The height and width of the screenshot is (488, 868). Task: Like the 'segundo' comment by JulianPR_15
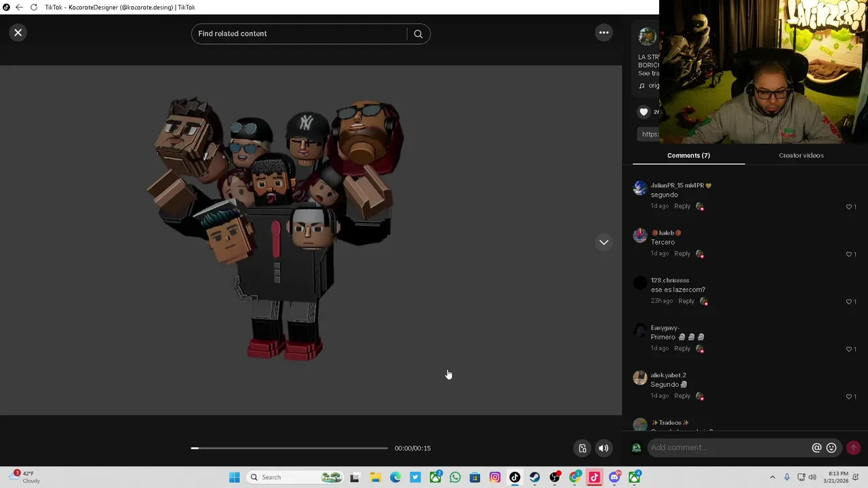pyautogui.click(x=848, y=207)
